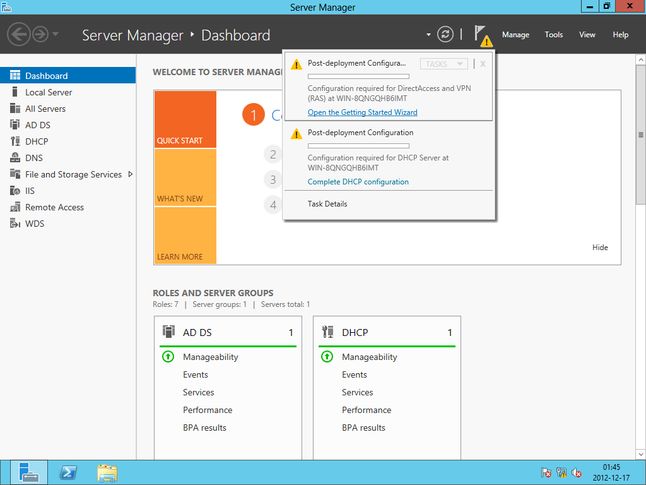Viewport: 646px width, 485px height.
Task: Click the DHCP configuration progress bar
Action: [x=358, y=145]
